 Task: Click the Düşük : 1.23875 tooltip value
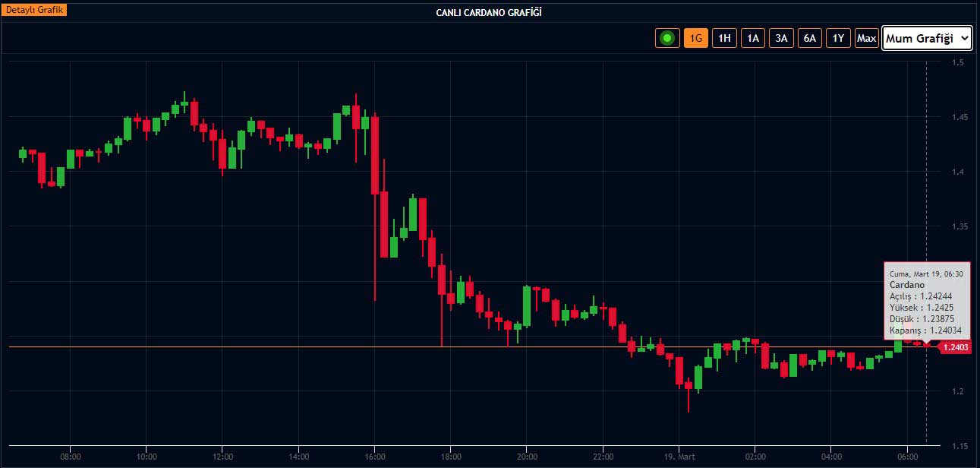click(924, 319)
